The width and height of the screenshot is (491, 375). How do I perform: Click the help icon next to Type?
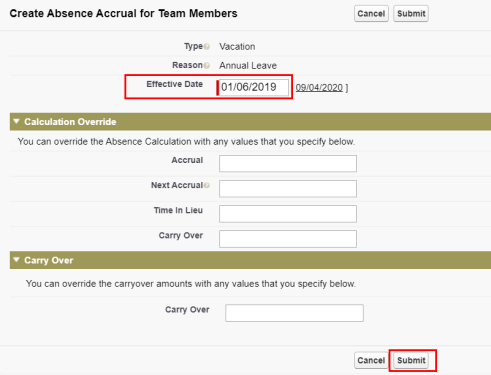[207, 47]
